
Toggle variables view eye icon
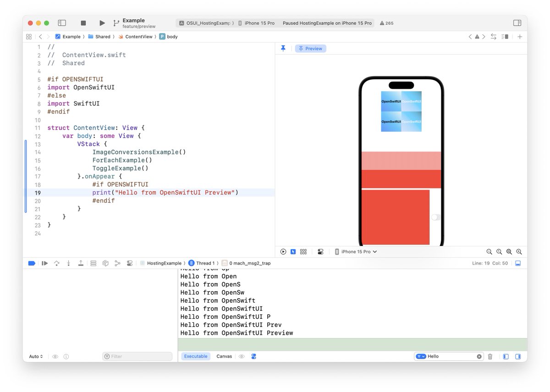(55, 356)
